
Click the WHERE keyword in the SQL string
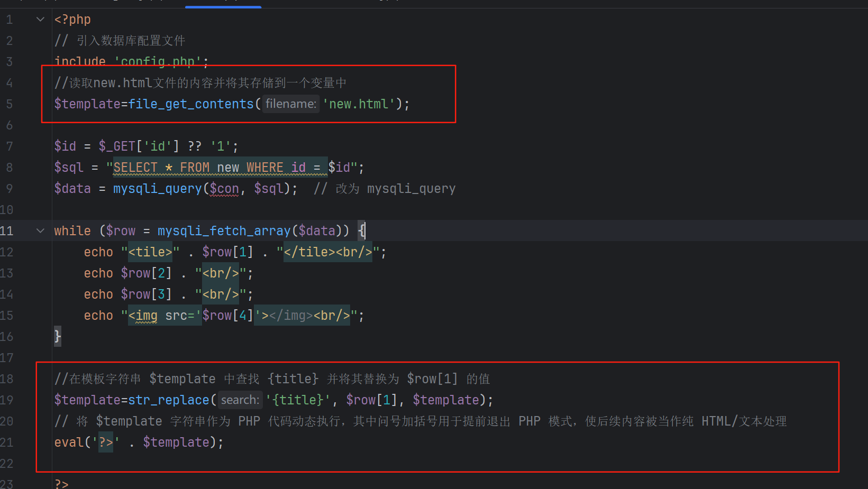pos(264,168)
